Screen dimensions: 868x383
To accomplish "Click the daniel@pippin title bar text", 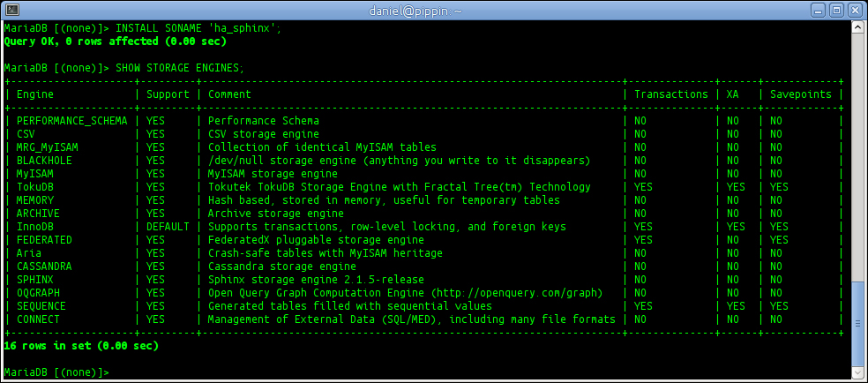I will 415,10.
